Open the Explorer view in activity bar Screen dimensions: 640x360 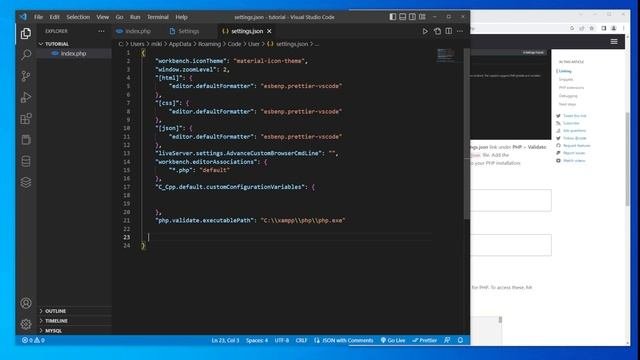point(26,33)
